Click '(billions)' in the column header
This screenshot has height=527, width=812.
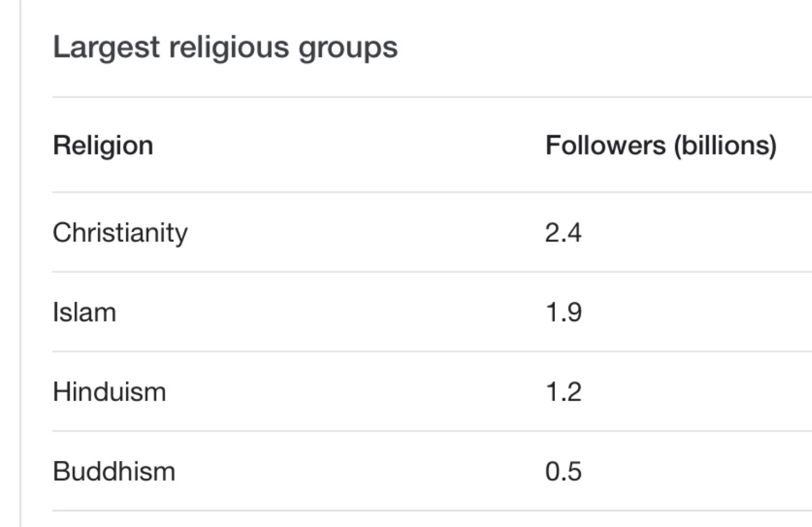[x=725, y=146]
